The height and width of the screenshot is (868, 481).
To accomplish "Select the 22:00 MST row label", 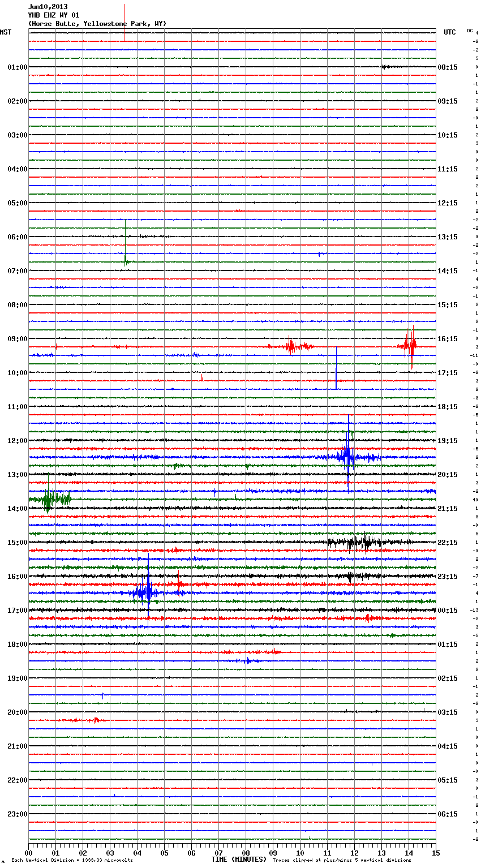I will click(x=17, y=780).
